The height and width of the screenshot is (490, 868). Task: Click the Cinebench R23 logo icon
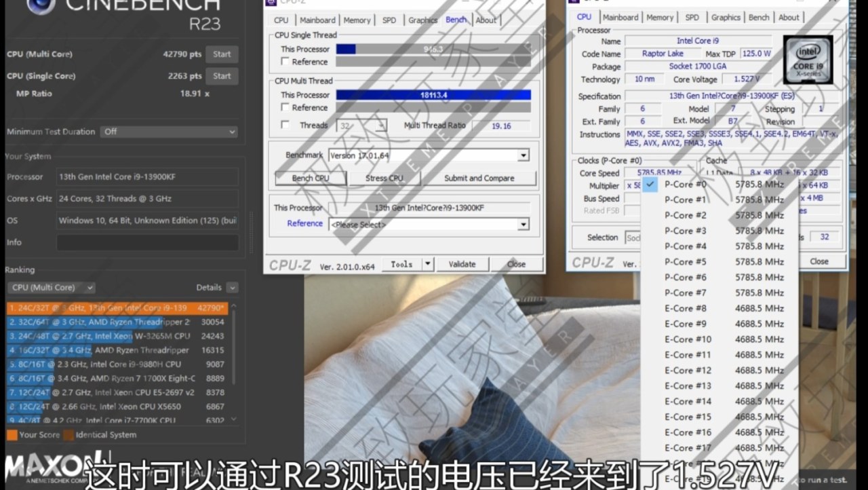[x=39, y=7]
